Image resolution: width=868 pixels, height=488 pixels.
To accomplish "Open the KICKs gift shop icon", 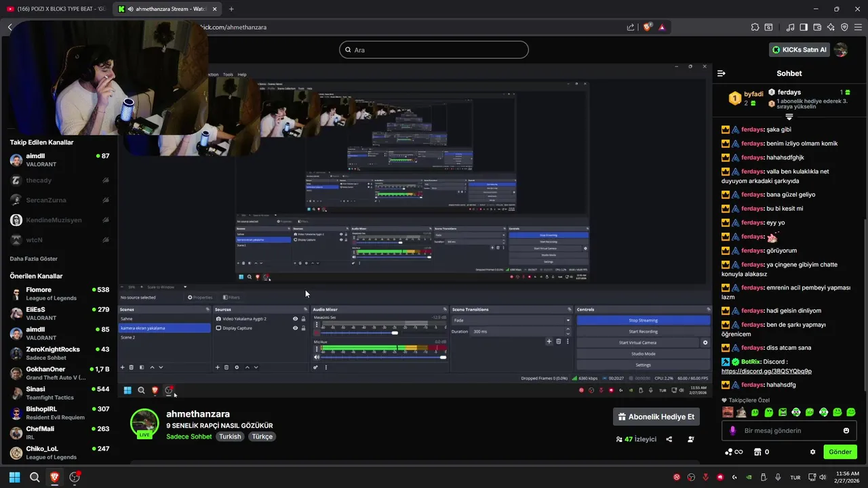I will (x=757, y=452).
